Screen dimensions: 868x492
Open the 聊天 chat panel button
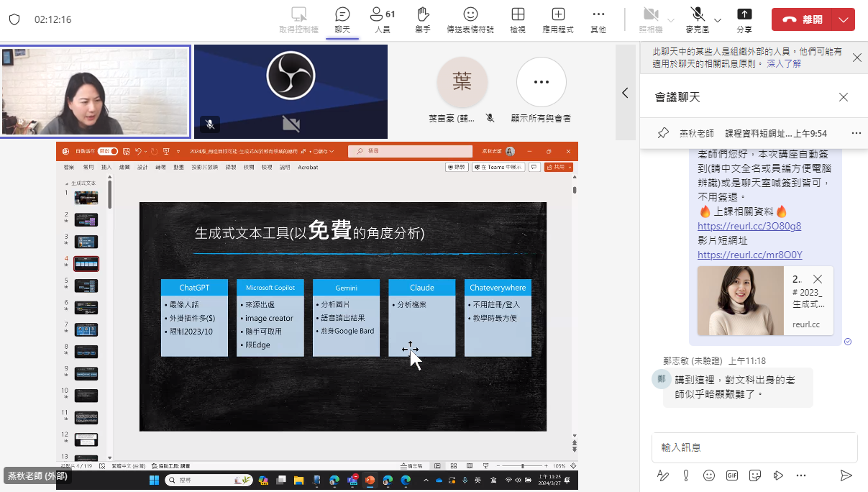point(342,20)
